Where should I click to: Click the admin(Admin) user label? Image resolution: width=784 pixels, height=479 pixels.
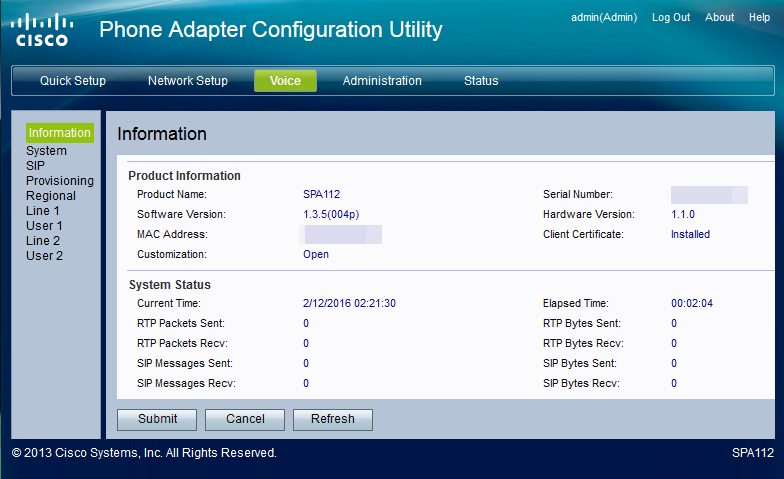pyautogui.click(x=604, y=18)
